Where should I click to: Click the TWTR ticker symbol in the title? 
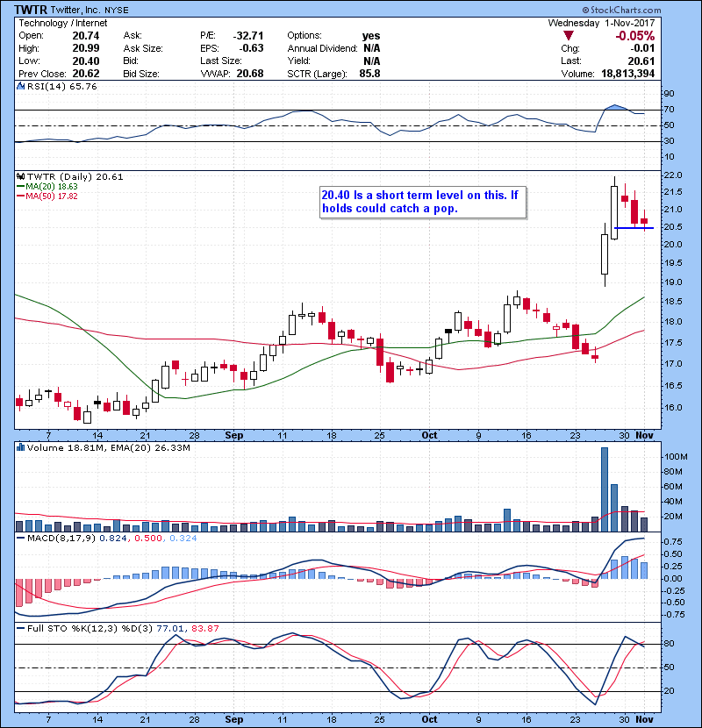(31, 10)
